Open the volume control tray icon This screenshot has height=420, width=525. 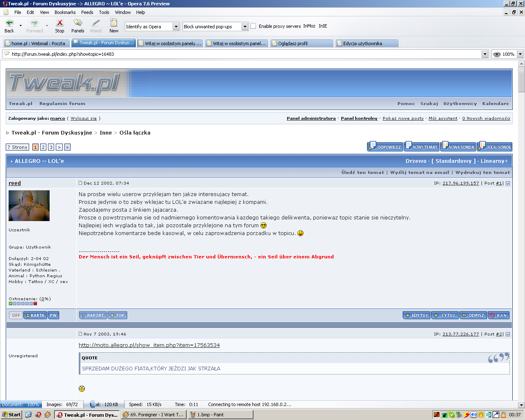(x=474, y=415)
